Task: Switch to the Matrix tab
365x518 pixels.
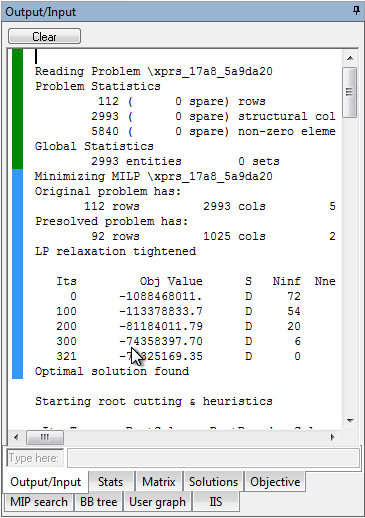Action: click(158, 482)
